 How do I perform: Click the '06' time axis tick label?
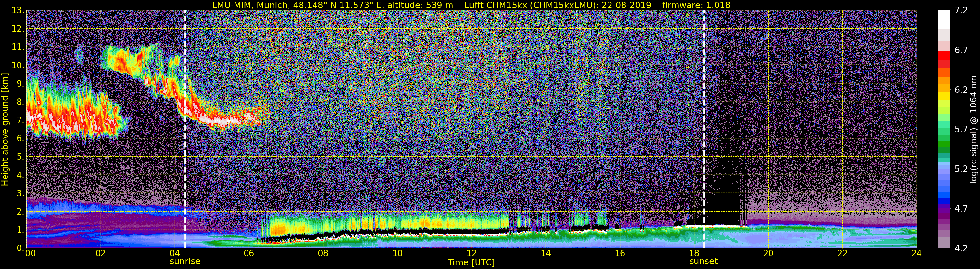249,253
